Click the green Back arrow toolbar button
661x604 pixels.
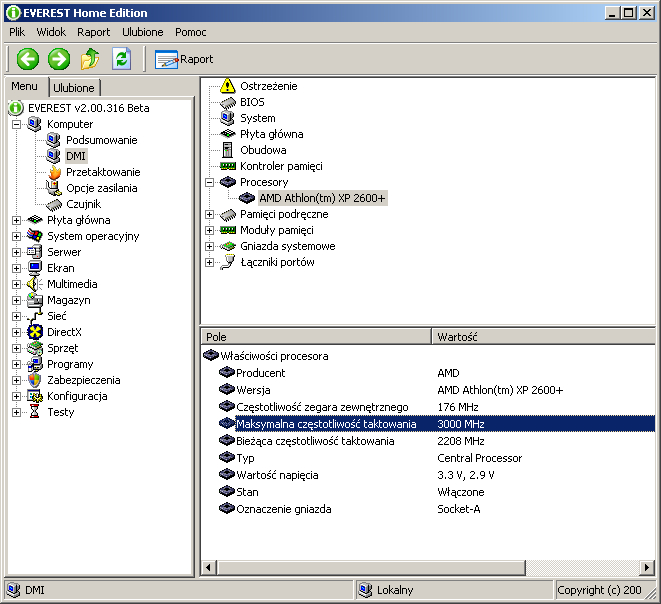pos(27,59)
